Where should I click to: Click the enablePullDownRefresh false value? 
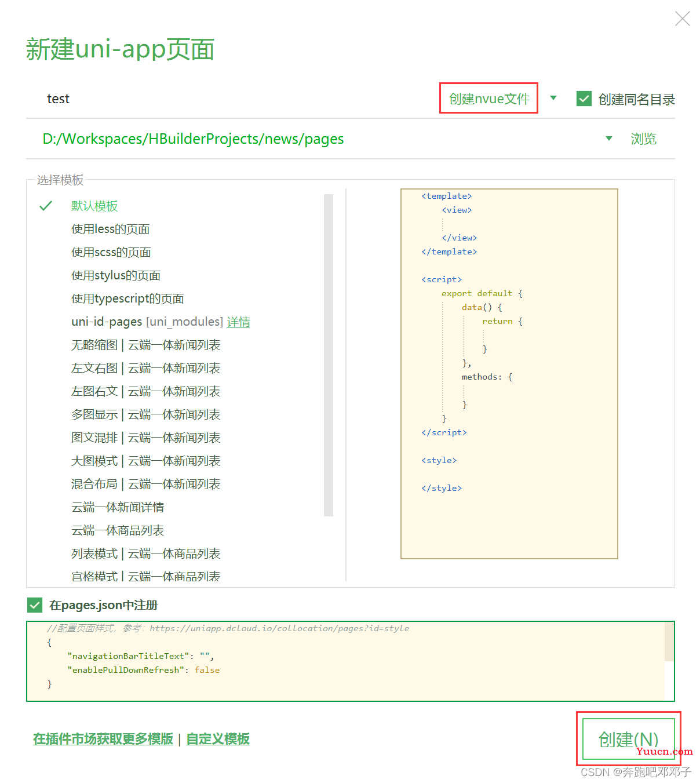[x=207, y=670]
